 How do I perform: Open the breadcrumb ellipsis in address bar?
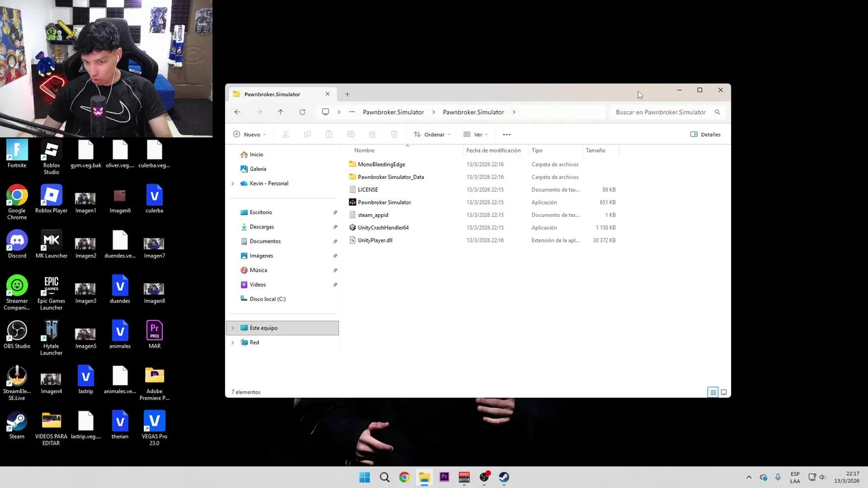pyautogui.click(x=352, y=112)
